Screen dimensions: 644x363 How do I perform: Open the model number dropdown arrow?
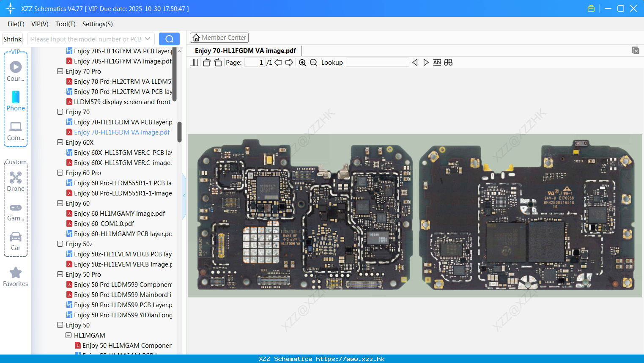point(148,39)
